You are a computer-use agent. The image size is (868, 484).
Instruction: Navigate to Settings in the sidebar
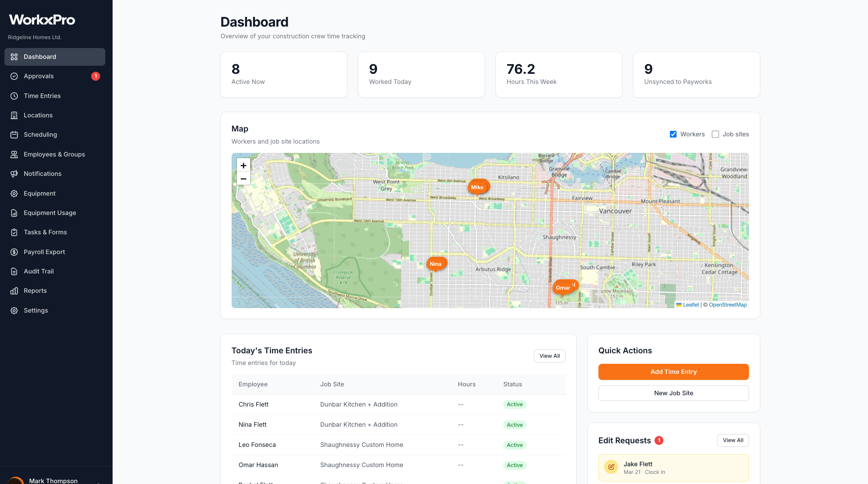tap(36, 310)
